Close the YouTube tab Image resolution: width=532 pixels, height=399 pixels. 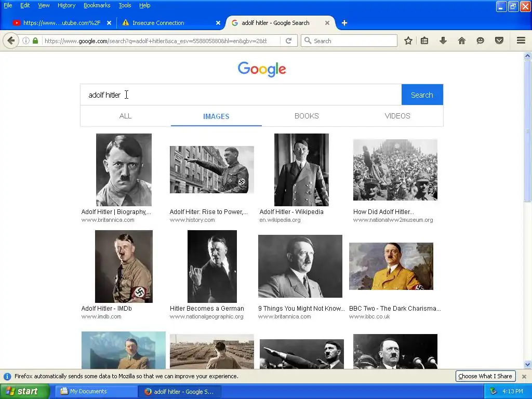[109, 23]
